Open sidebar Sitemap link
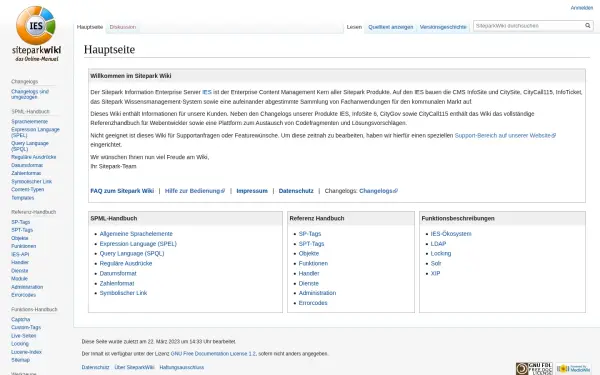The width and height of the screenshot is (600, 375). point(20,360)
